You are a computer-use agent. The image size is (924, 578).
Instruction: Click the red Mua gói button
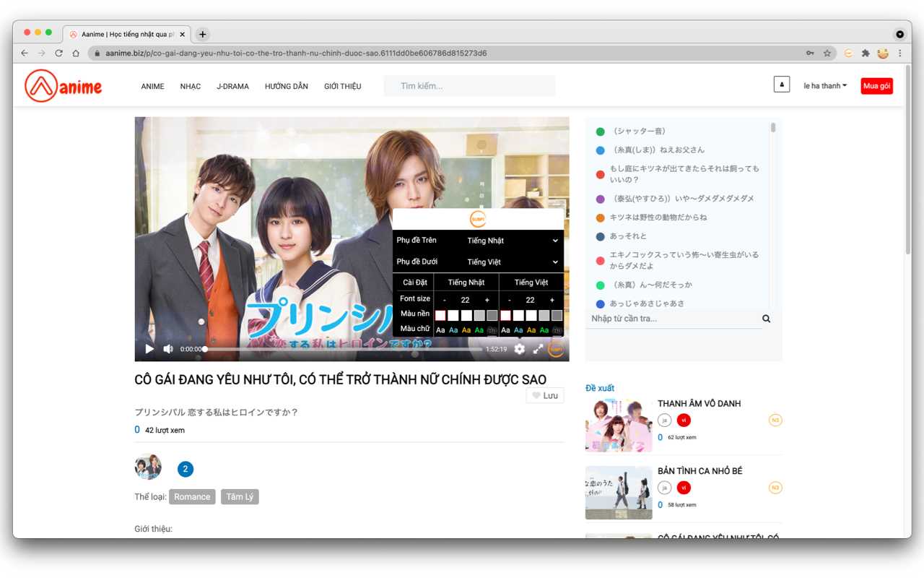click(876, 86)
